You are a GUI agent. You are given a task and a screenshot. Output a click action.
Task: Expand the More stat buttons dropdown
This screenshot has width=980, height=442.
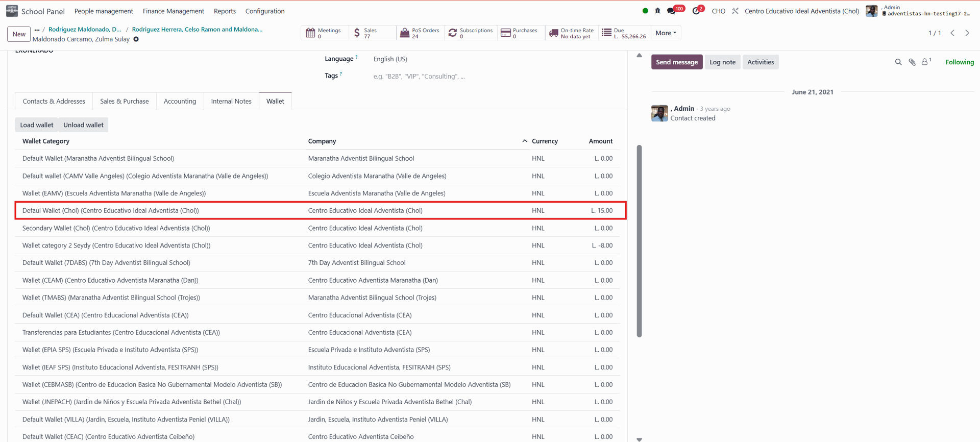coord(666,33)
